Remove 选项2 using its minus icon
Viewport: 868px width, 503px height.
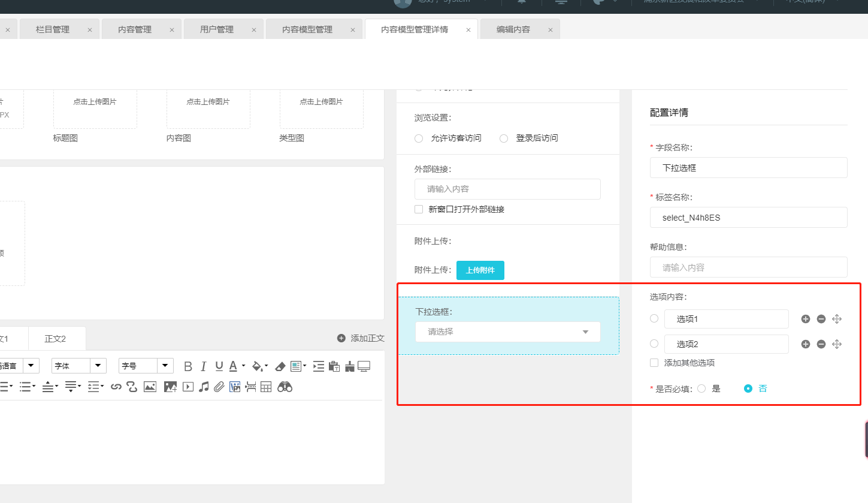pyautogui.click(x=821, y=344)
